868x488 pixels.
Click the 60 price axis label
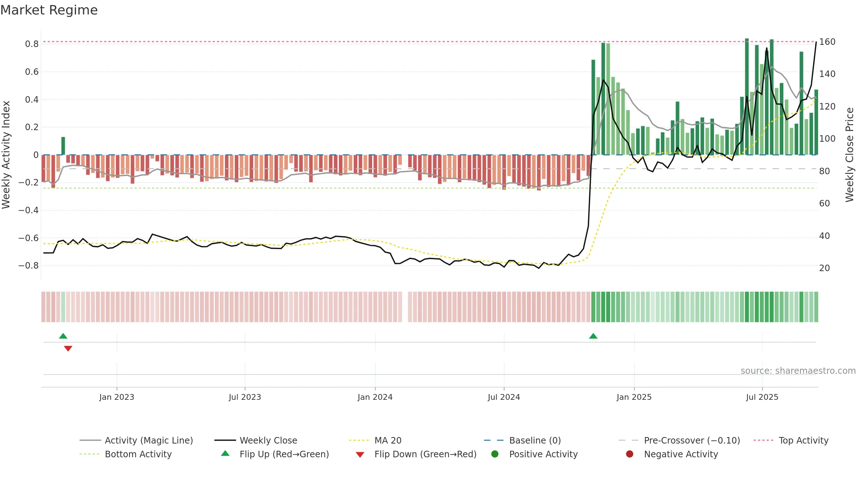tap(825, 204)
